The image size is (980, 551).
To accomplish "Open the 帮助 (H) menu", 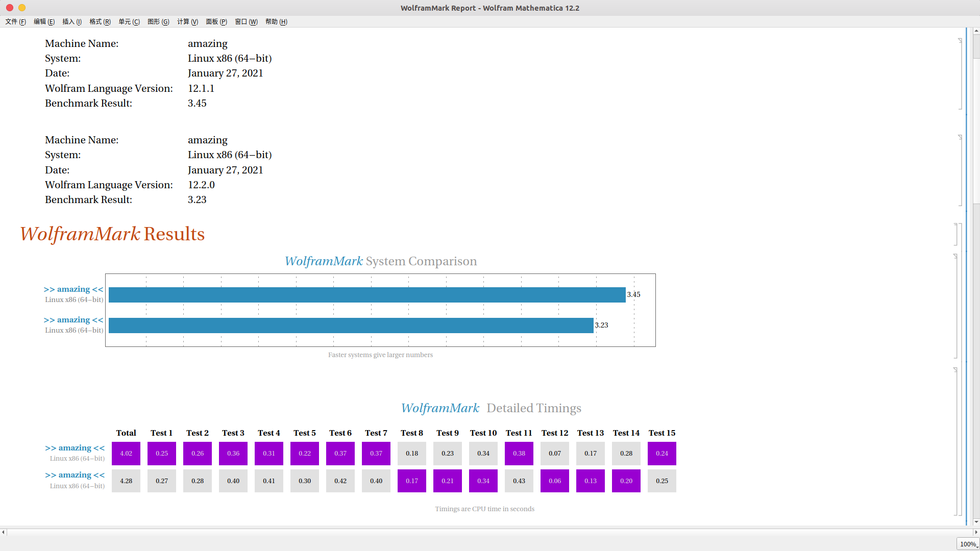I will 276,21.
